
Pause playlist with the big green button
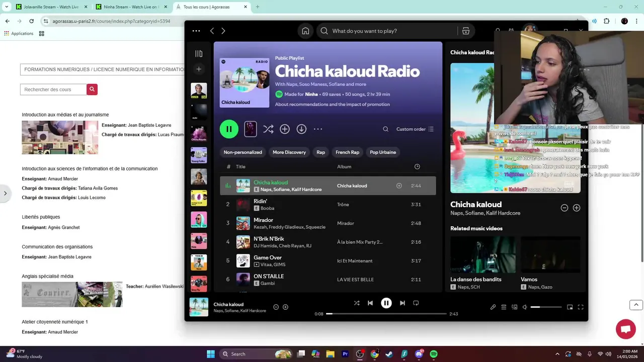pyautogui.click(x=229, y=129)
